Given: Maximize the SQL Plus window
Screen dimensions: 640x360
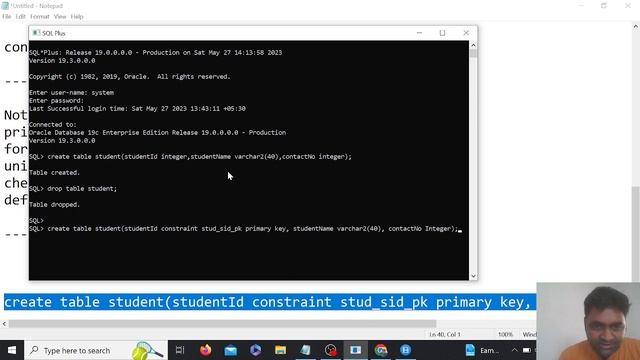Looking at the screenshot, I should point(442,33).
